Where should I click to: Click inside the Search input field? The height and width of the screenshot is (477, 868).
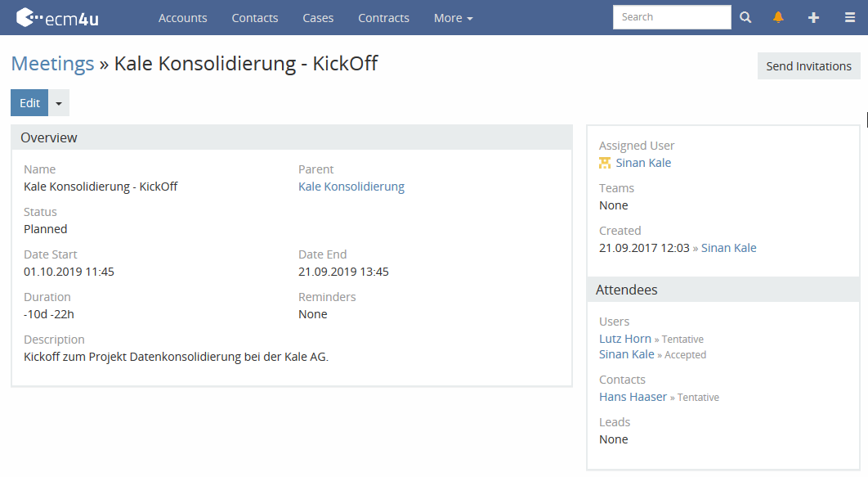coord(670,16)
